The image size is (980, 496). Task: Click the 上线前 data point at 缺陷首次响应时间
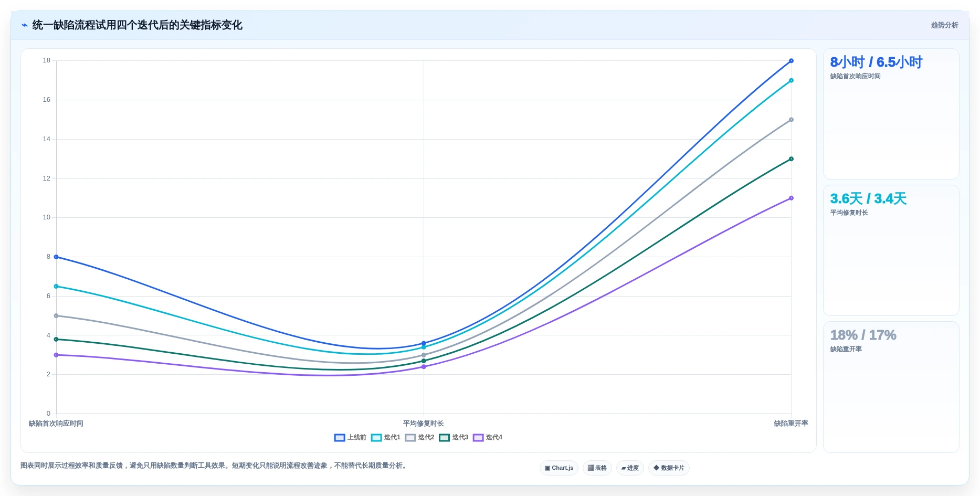click(56, 257)
